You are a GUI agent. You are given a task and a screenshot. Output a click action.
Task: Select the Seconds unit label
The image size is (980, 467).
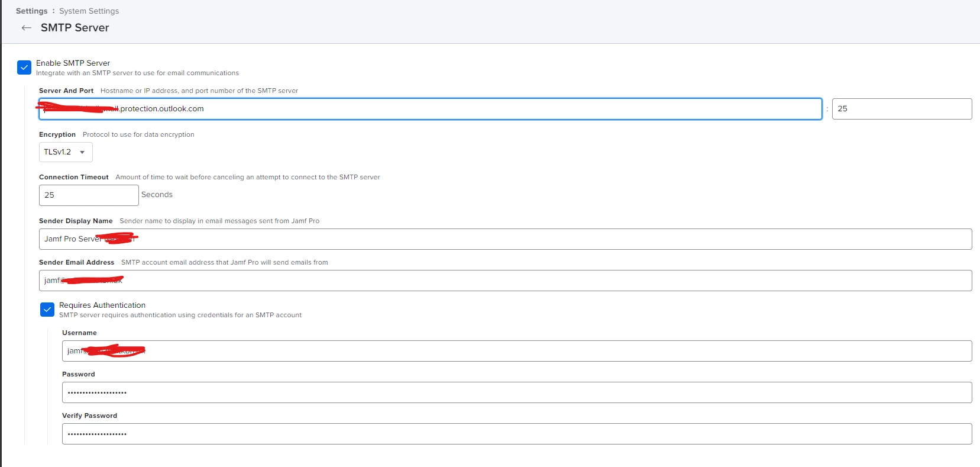pos(157,195)
